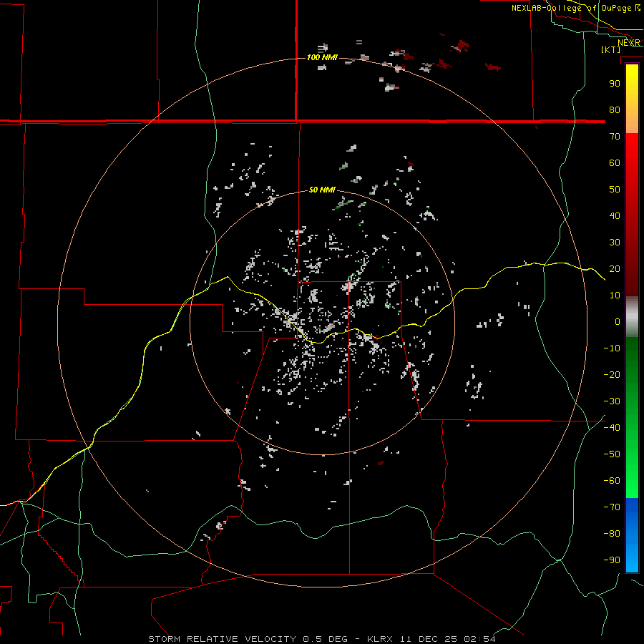
Task: Click the "KLRX" radar site identifier
Action: pyautogui.click(x=379, y=639)
